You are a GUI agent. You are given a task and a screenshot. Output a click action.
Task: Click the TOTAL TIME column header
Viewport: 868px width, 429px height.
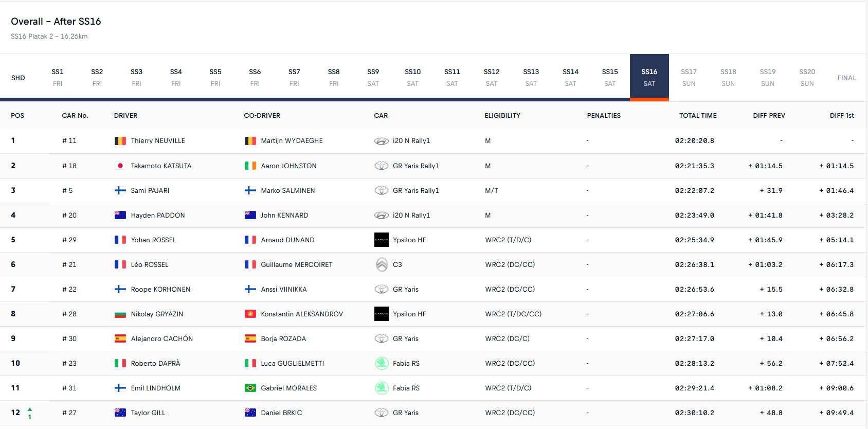[697, 116]
